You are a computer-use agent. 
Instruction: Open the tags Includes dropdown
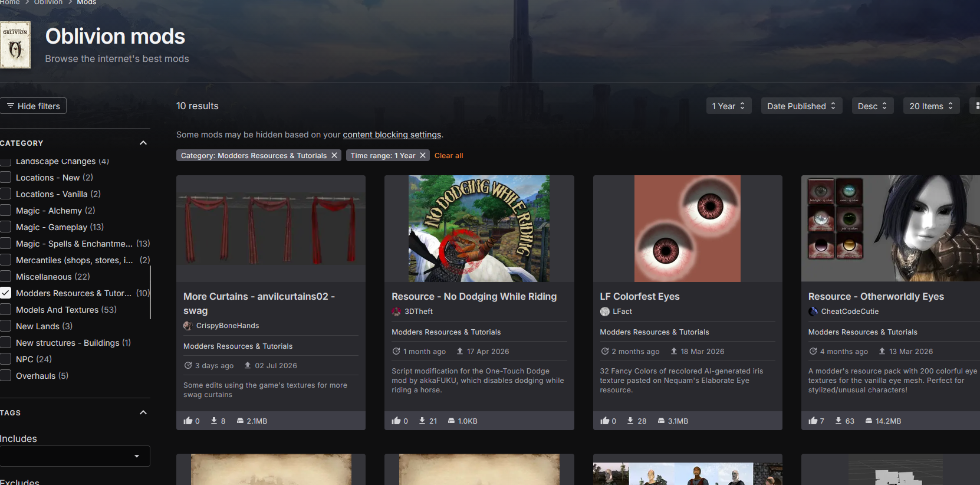pyautogui.click(x=75, y=456)
